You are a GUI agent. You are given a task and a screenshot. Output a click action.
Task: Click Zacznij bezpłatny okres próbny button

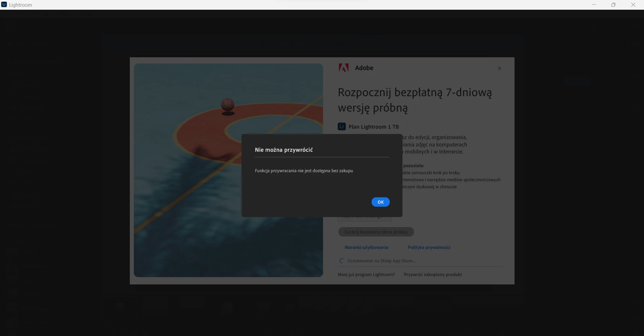tap(376, 232)
